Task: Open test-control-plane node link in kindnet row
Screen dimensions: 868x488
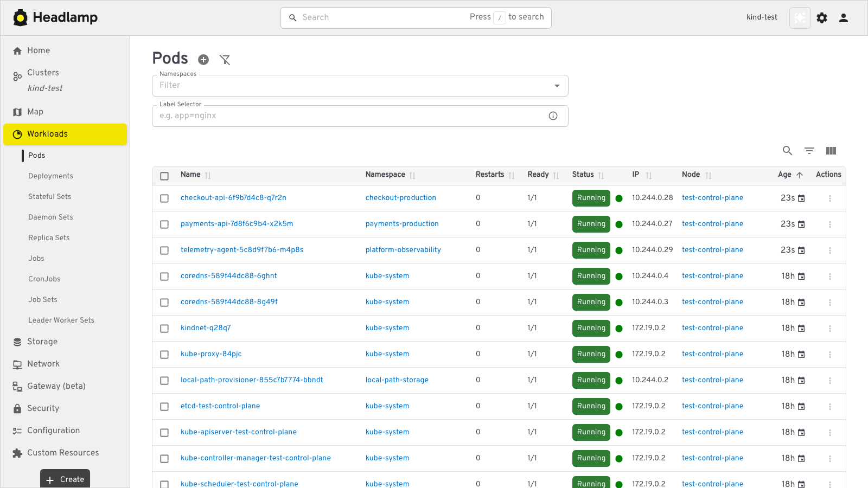Action: [712, 328]
